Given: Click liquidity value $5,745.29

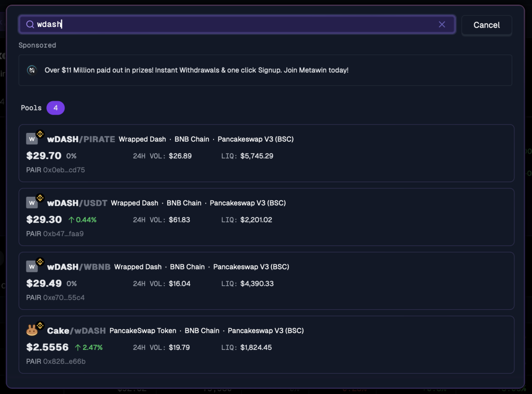Looking at the screenshot, I should pyautogui.click(x=257, y=156).
